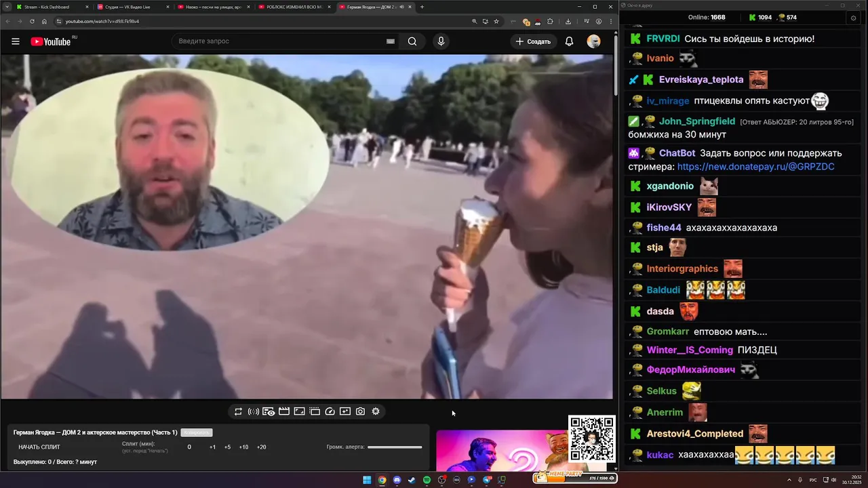Toggle the loop icon in player toolbar
This screenshot has width=868, height=488.
point(238,411)
